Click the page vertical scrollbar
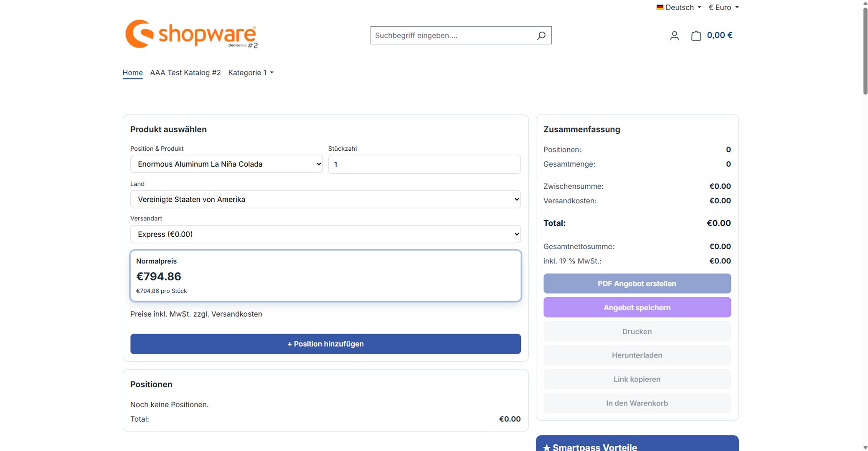868x451 pixels. pos(865,225)
